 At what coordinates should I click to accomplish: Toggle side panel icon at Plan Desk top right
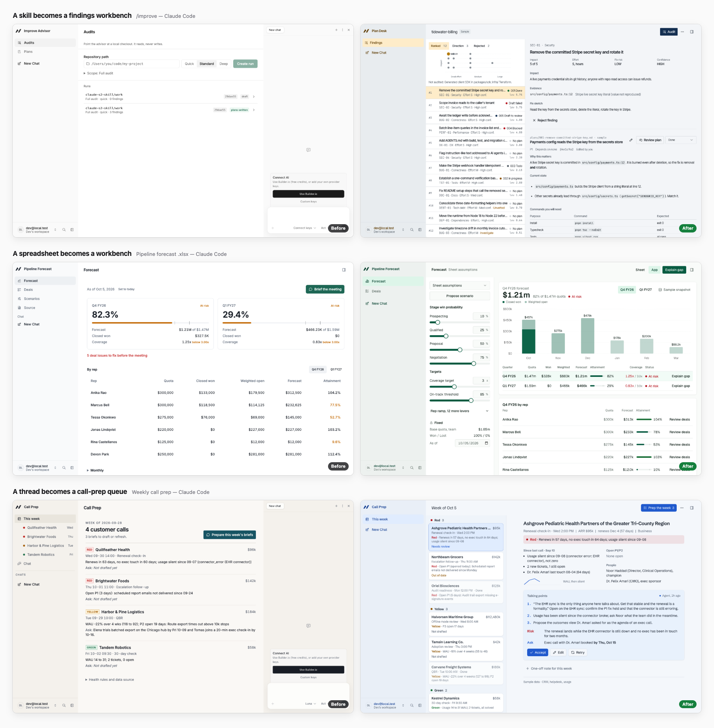coord(692,32)
